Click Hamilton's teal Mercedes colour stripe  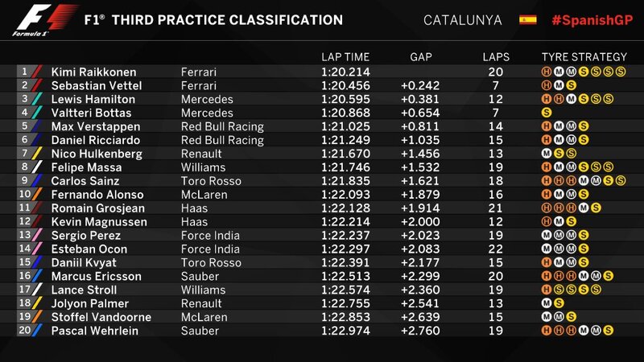pyautogui.click(x=39, y=99)
